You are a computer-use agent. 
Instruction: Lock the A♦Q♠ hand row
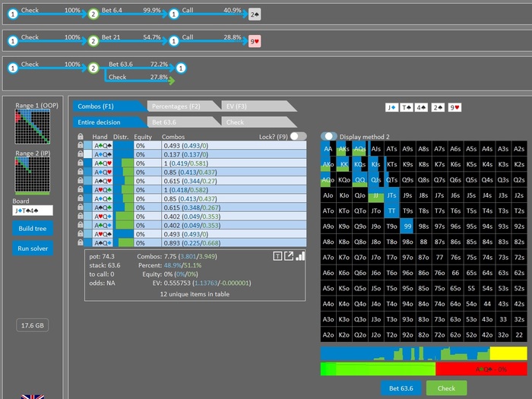coord(81,154)
